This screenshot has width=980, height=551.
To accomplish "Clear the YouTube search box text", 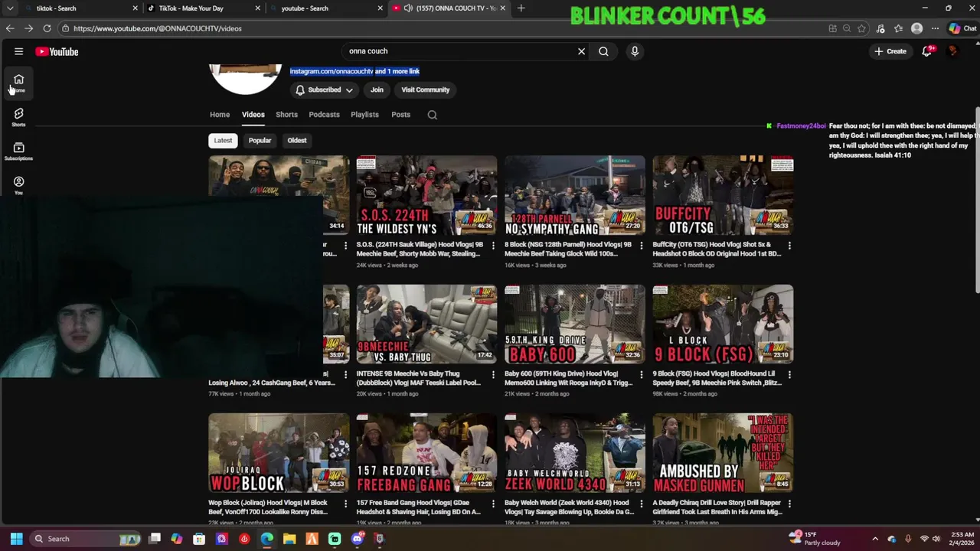I will [581, 51].
